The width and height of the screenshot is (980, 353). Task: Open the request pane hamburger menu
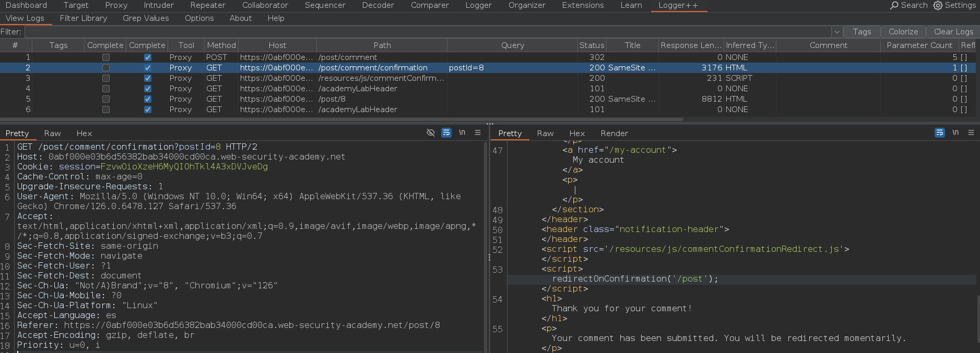pyautogui.click(x=478, y=132)
